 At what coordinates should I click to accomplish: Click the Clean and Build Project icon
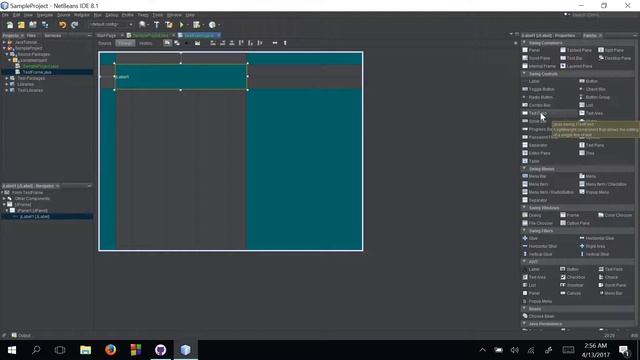169,25
